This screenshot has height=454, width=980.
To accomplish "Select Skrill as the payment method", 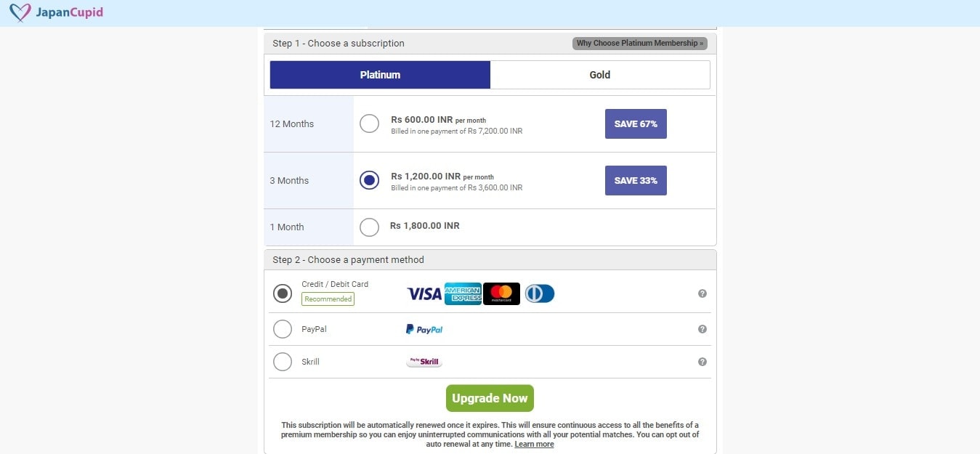I will click(283, 361).
